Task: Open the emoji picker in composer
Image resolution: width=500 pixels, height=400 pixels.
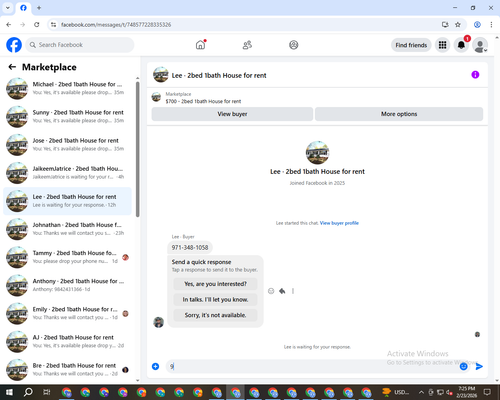Action: coord(464,367)
